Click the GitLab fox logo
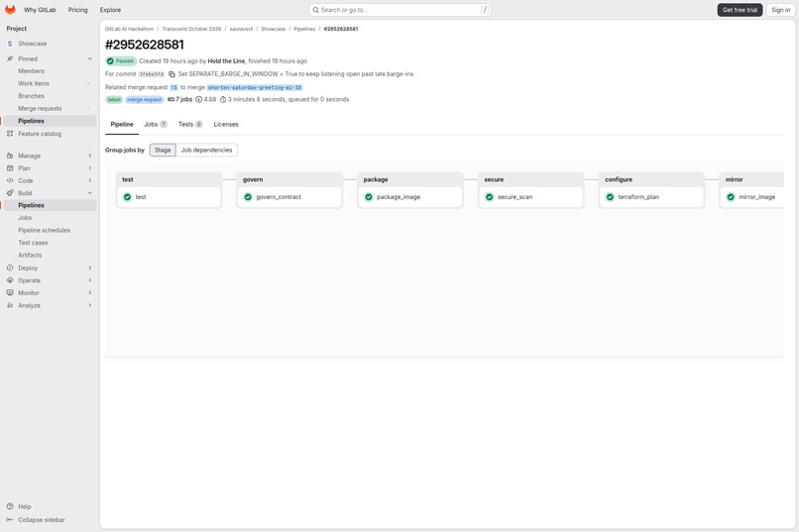The height and width of the screenshot is (532, 799). pyautogui.click(x=10, y=10)
